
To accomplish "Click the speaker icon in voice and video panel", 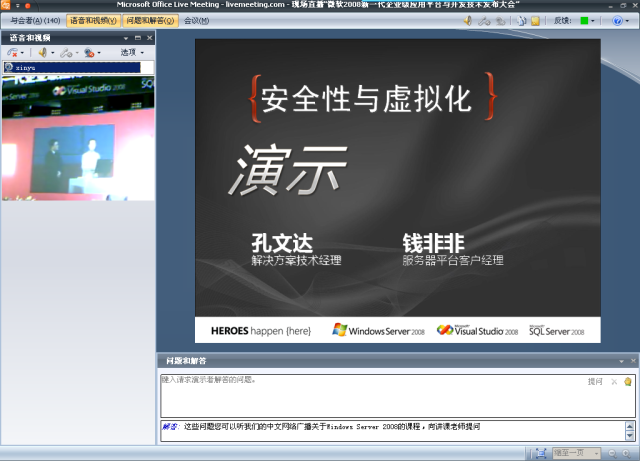I will click(x=44, y=52).
